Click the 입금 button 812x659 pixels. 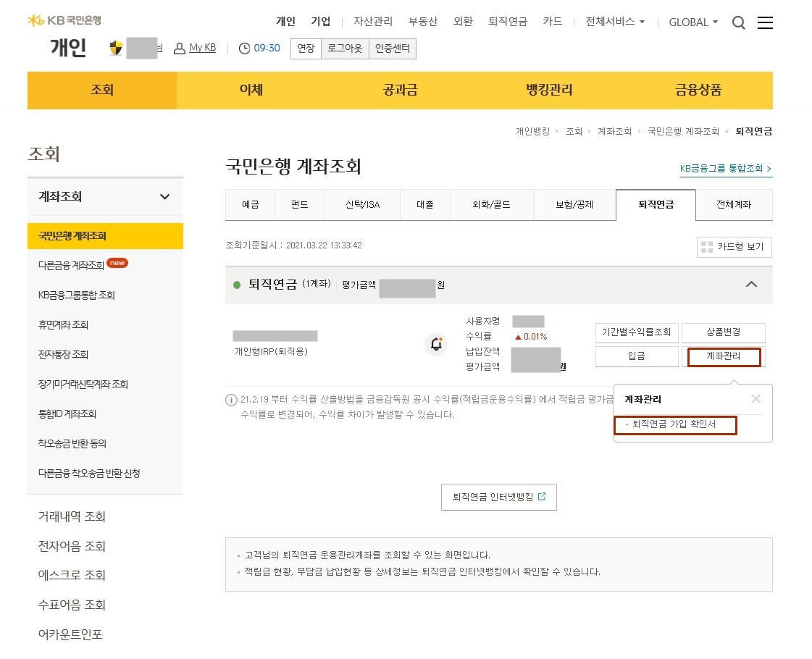637,356
